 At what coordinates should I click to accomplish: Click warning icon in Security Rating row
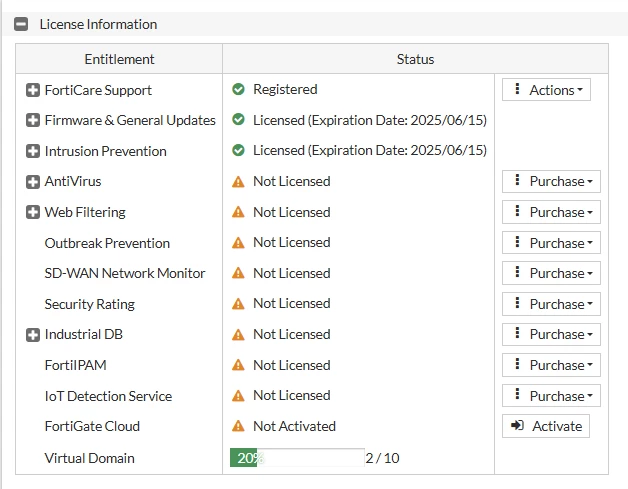(x=238, y=304)
